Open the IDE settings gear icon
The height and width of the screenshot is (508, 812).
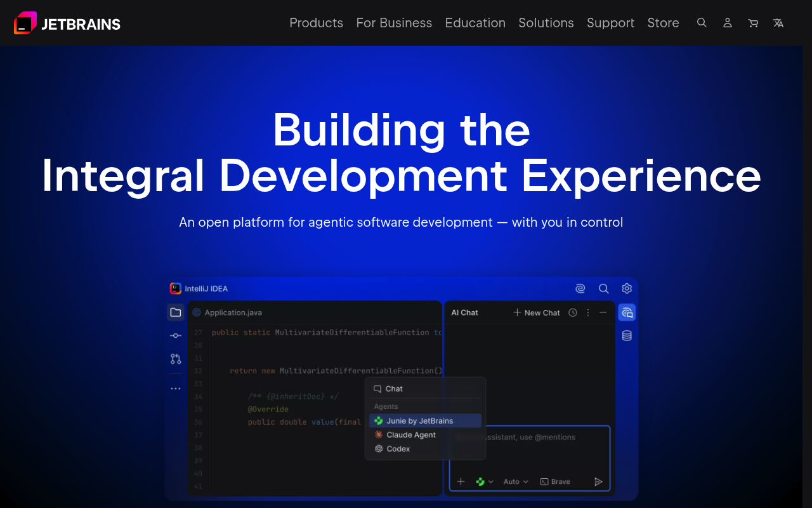627,288
